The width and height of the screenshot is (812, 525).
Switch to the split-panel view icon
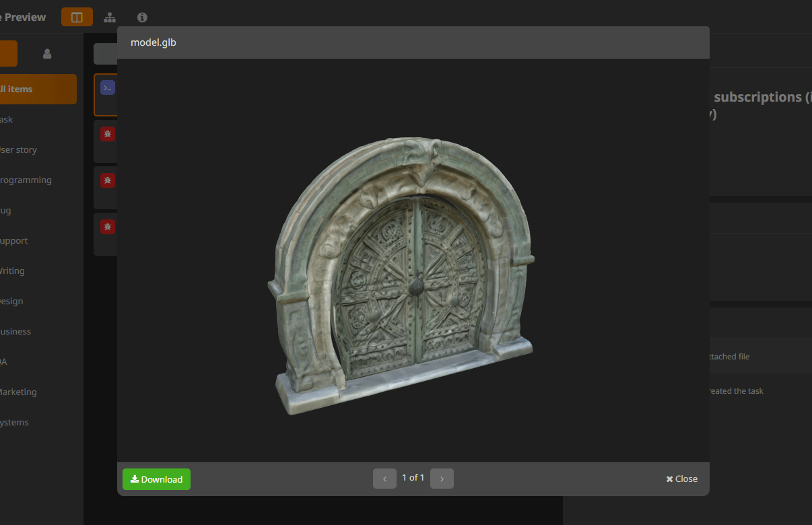click(77, 17)
